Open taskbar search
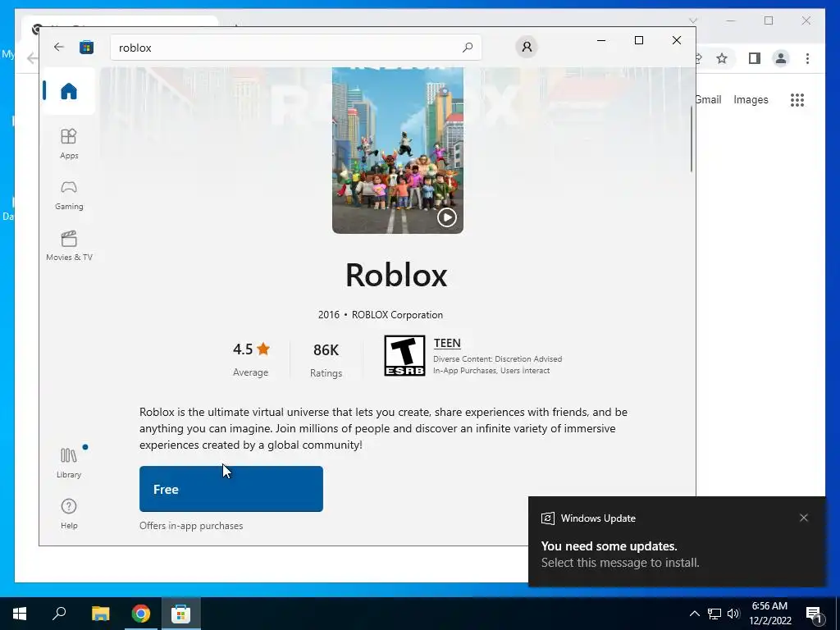The image size is (840, 630). coord(59,614)
